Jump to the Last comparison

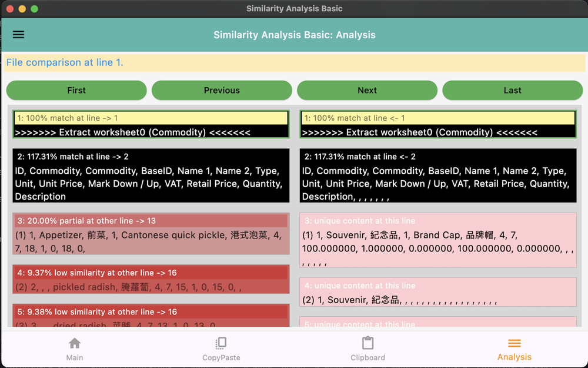point(512,90)
